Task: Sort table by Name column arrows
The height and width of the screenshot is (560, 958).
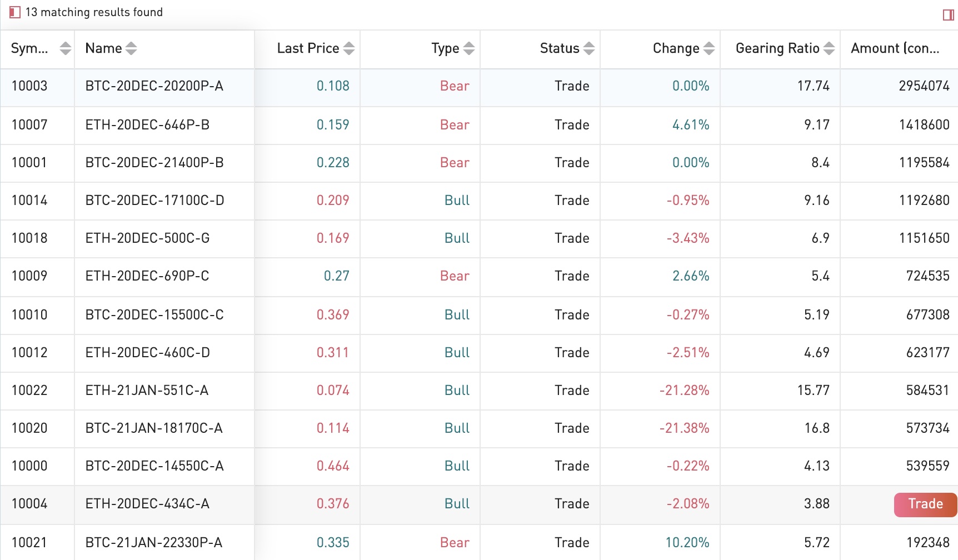Action: click(x=131, y=48)
